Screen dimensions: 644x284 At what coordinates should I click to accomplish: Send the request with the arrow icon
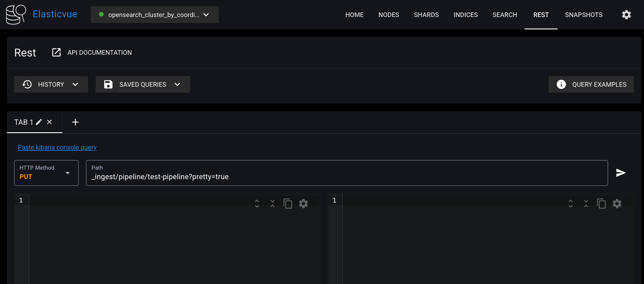coord(621,173)
